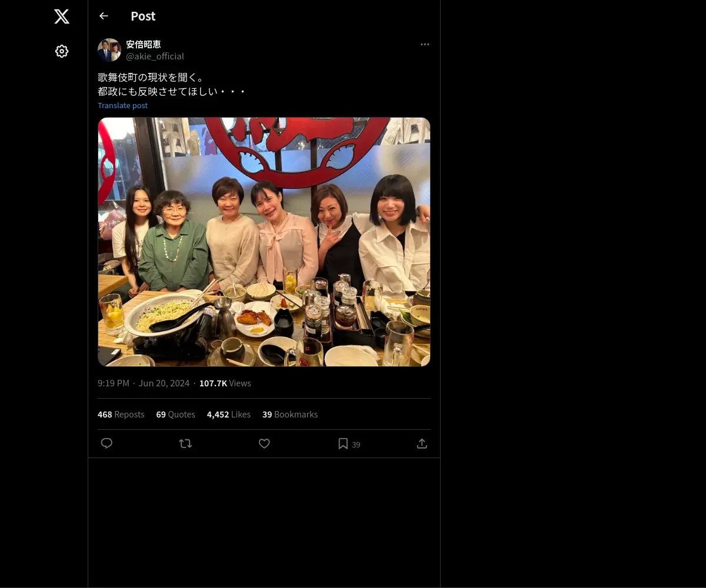Viewport: 706px width, 588px height.
Task: Open the attached restaurant group photo
Action: tap(264, 242)
